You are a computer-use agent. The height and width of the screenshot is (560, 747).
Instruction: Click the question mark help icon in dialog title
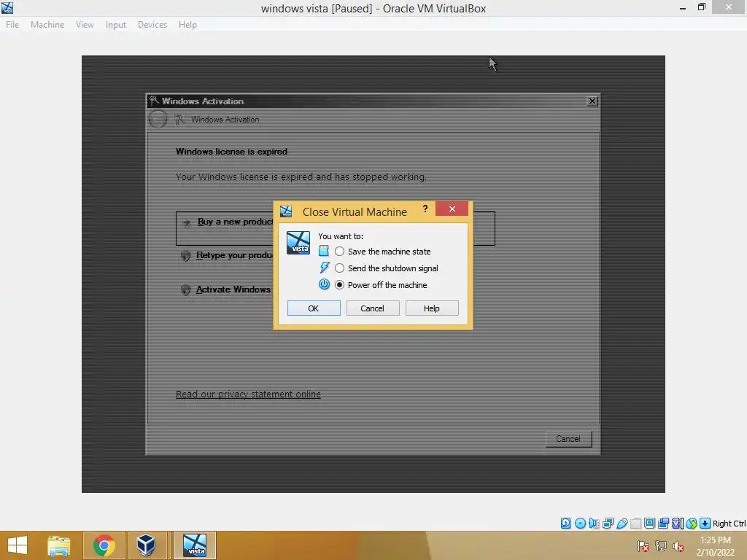click(x=425, y=209)
